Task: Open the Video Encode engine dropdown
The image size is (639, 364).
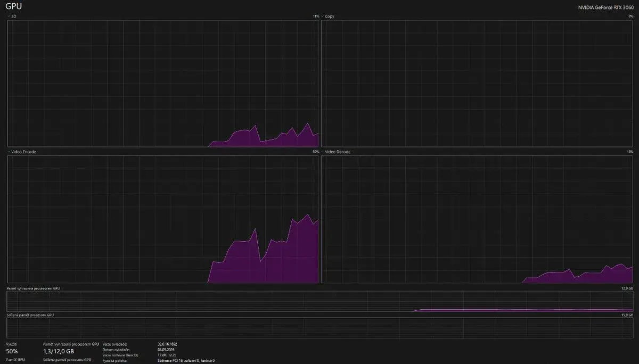Action: (22, 152)
